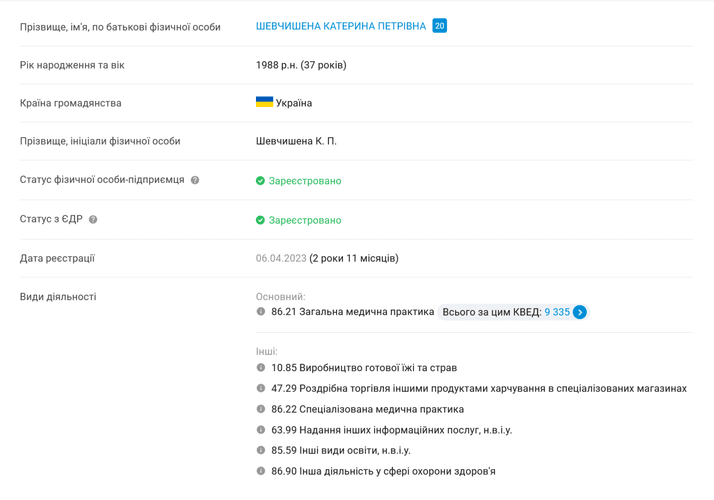
Task: Click the info icon beside 86.22 Спеціалізована медична практика
Action: 261,409
